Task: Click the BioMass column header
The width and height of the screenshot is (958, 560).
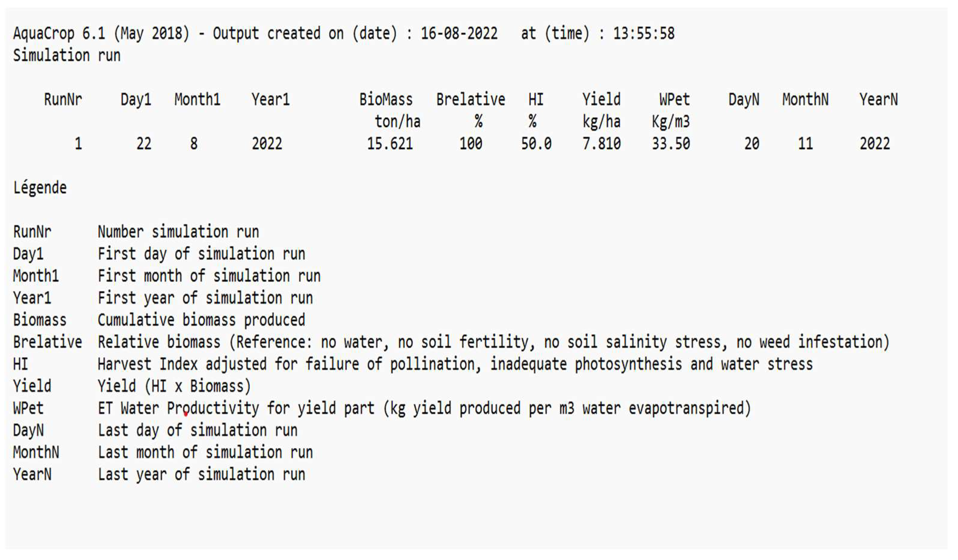Action: click(x=386, y=100)
